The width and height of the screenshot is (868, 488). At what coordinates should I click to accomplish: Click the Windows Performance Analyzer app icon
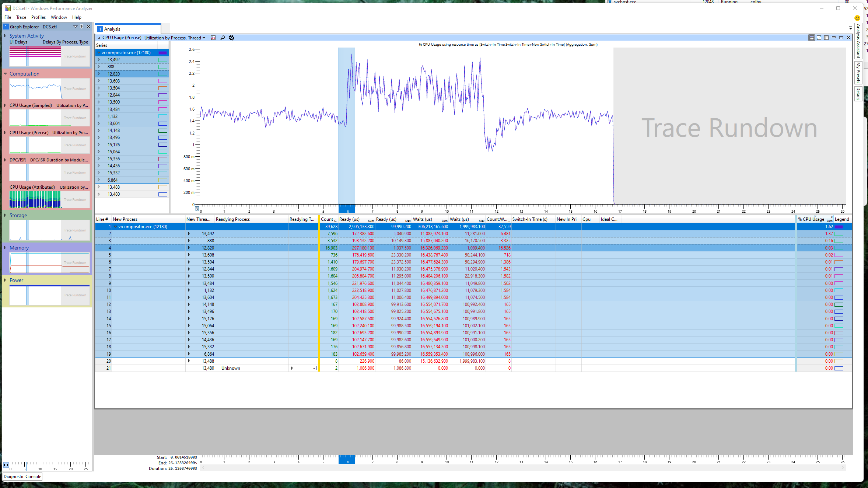tap(7, 8)
